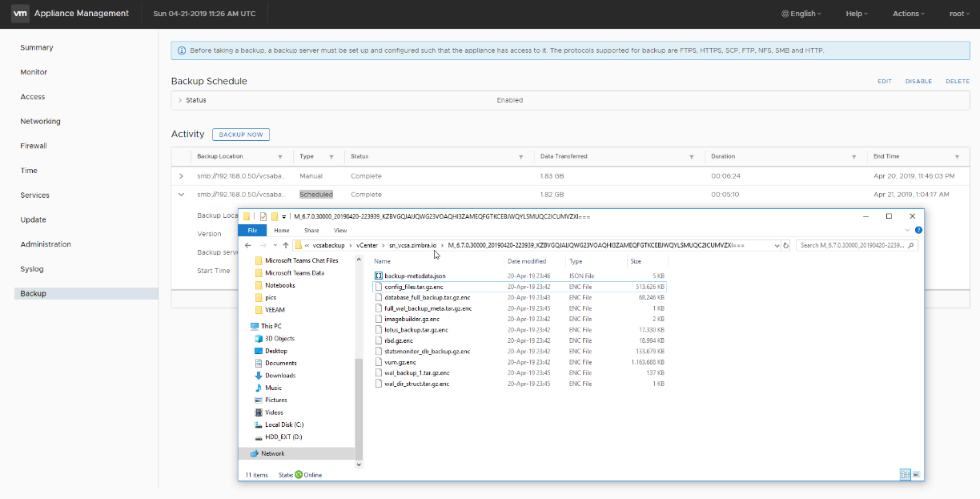
Task: Click the green Online state icon
Action: 299,474
